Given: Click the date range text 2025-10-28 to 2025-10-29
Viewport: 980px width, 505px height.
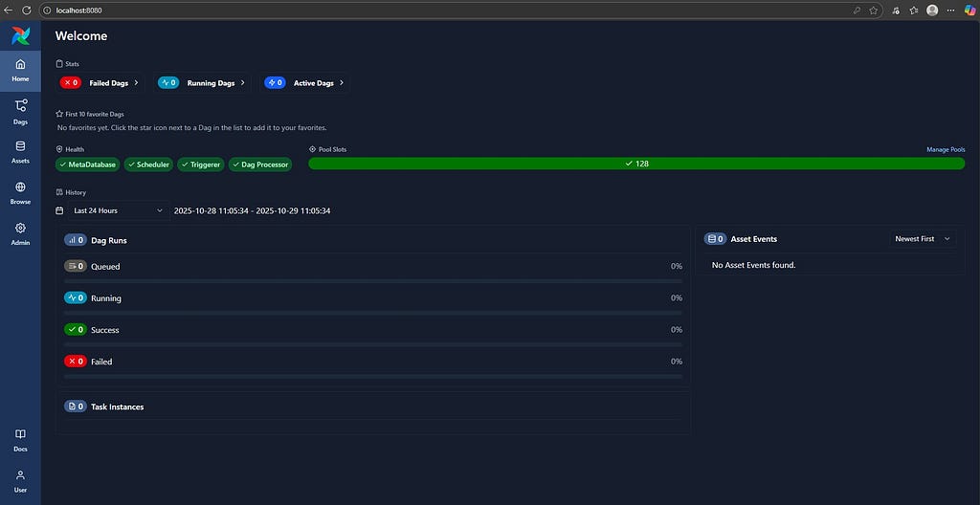Looking at the screenshot, I should click(252, 210).
